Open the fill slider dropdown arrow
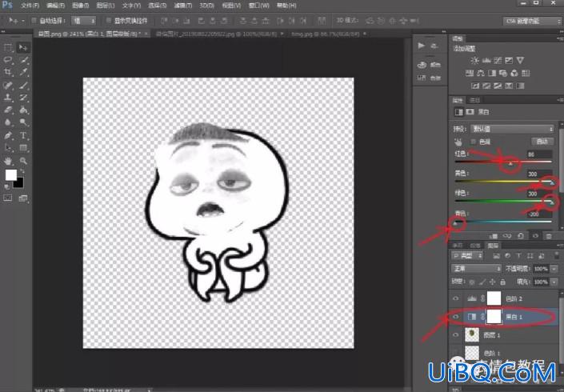Image resolution: width=564 pixels, height=392 pixels. [554, 282]
